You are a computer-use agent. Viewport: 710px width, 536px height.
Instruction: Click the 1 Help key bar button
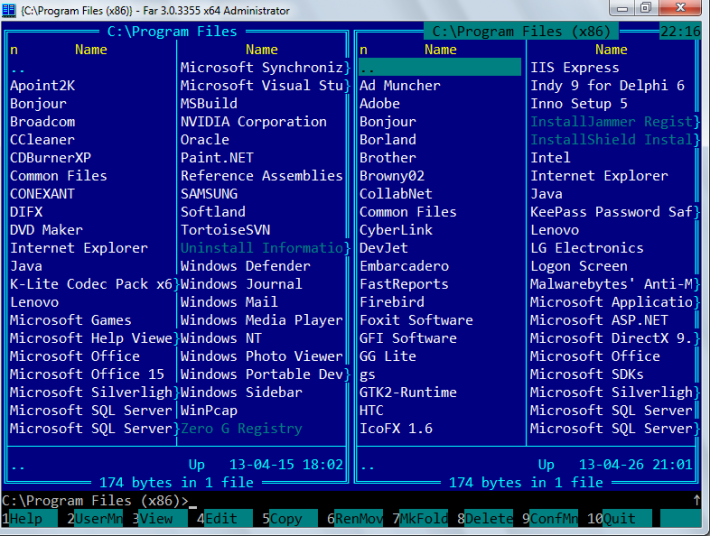point(29,518)
